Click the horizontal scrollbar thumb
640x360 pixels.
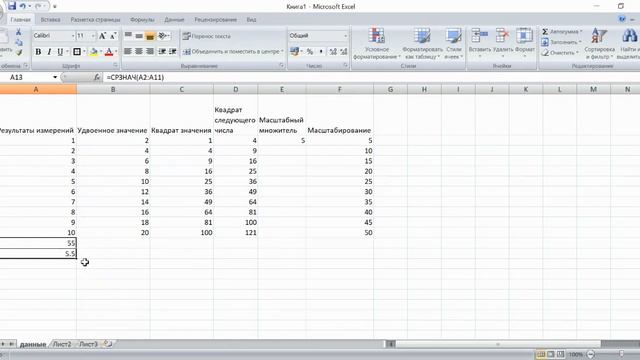click(498, 344)
